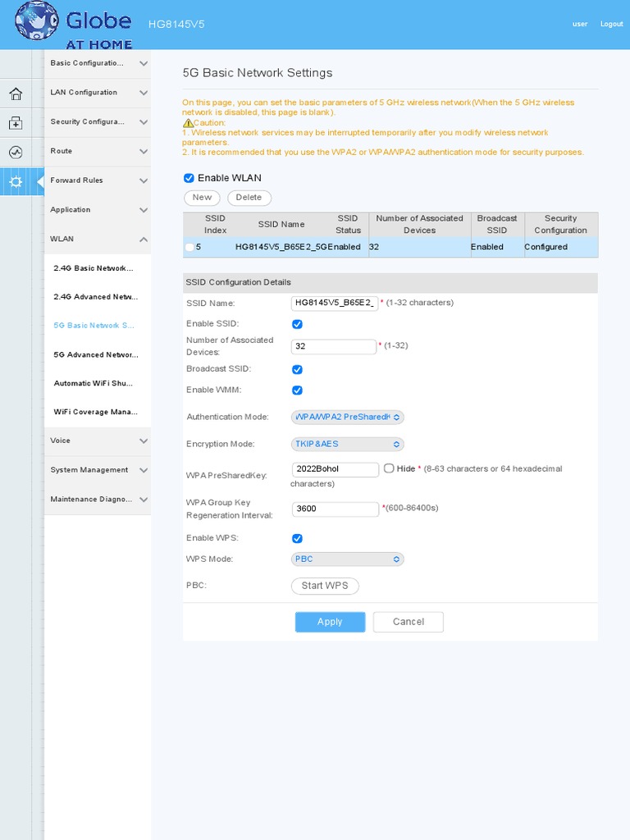Cancel the configuration changes
Image resolution: width=630 pixels, height=840 pixels.
[x=409, y=622]
